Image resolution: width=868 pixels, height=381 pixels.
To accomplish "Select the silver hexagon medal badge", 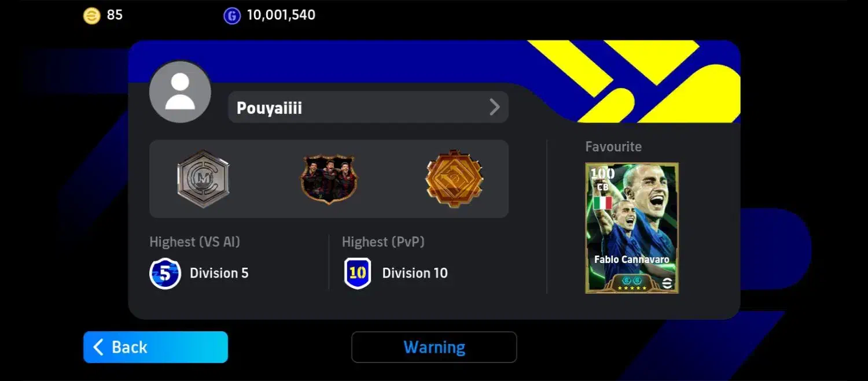I will coord(203,179).
